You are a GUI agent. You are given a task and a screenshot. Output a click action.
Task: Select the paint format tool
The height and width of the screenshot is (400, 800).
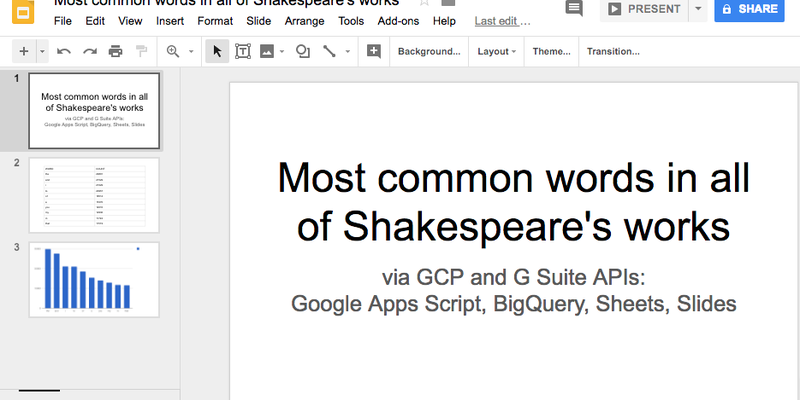click(x=141, y=51)
